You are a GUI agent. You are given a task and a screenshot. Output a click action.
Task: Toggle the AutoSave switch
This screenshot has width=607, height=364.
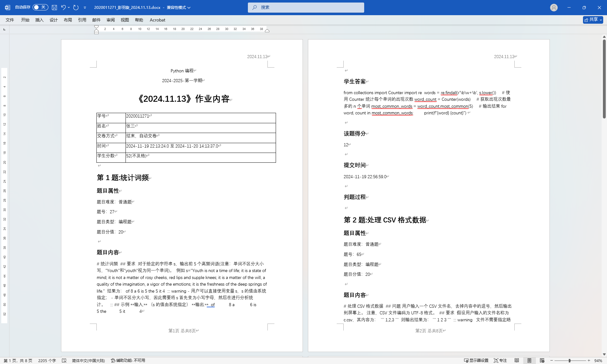tap(40, 7)
